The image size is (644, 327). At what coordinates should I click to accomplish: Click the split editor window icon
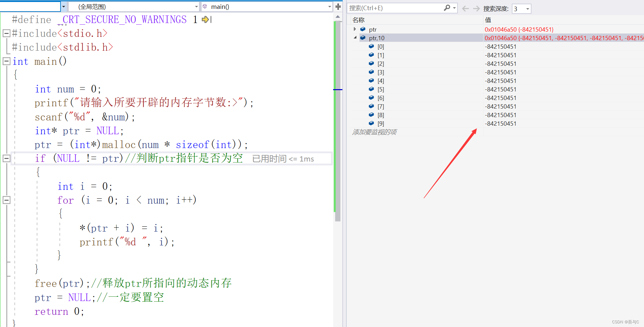[338, 7]
